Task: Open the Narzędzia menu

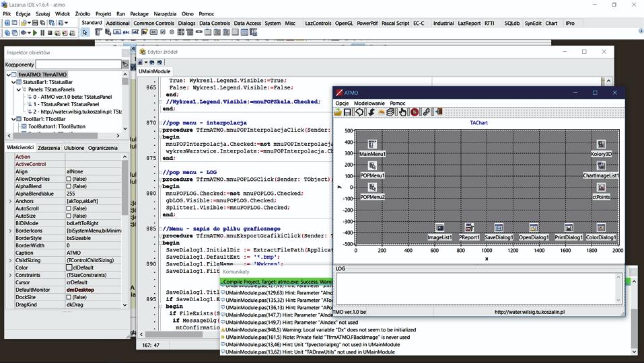Action: (165, 13)
